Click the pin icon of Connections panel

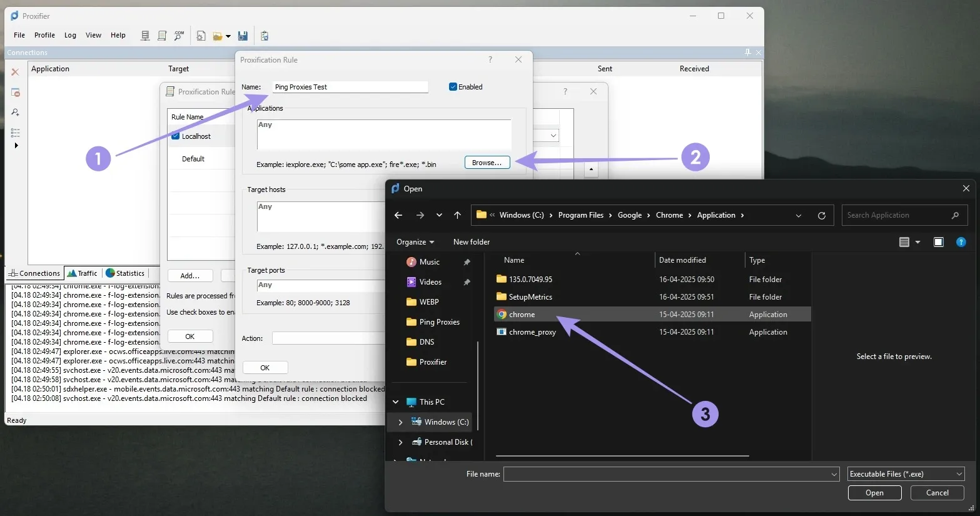tap(747, 53)
